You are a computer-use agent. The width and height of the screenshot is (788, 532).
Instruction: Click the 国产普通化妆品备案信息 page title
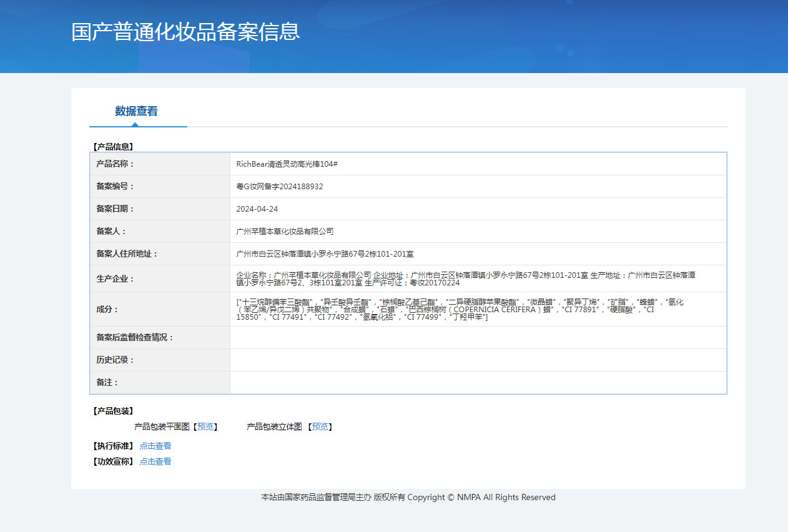point(185,32)
